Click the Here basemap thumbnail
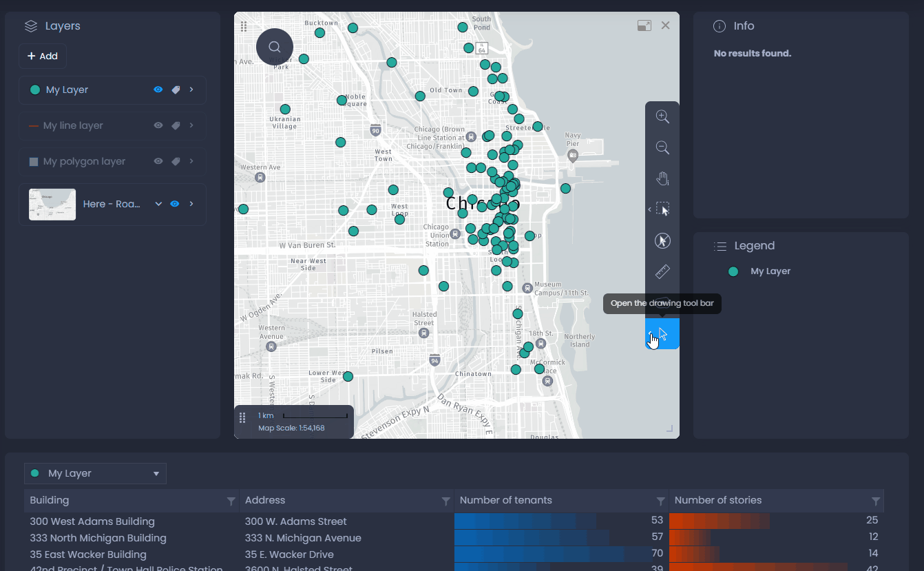This screenshot has height=571, width=924. click(x=52, y=205)
